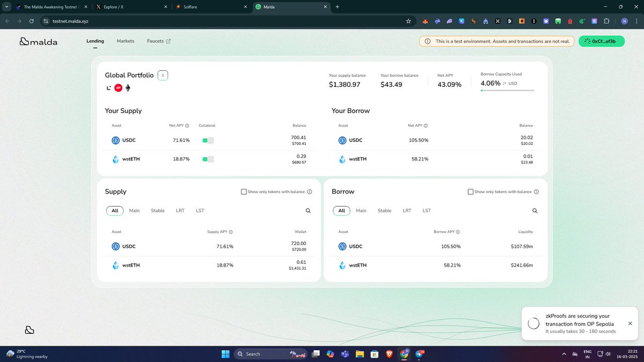Screen dimensions: 644x362
Task: Click the info icon beside Borrow balance filter
Action: pyautogui.click(x=536, y=191)
